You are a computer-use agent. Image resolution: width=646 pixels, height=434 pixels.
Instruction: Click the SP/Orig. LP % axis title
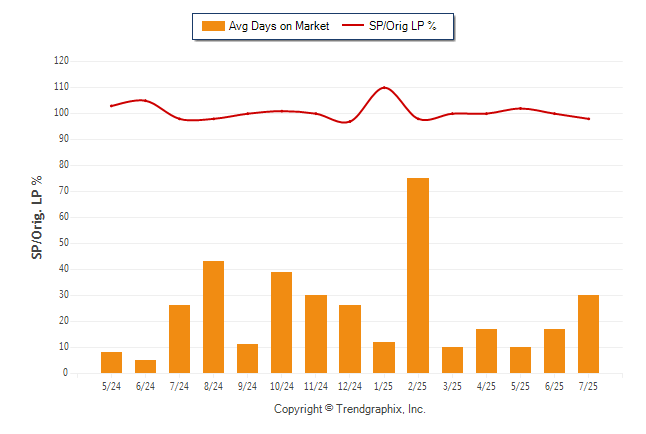[37, 218]
